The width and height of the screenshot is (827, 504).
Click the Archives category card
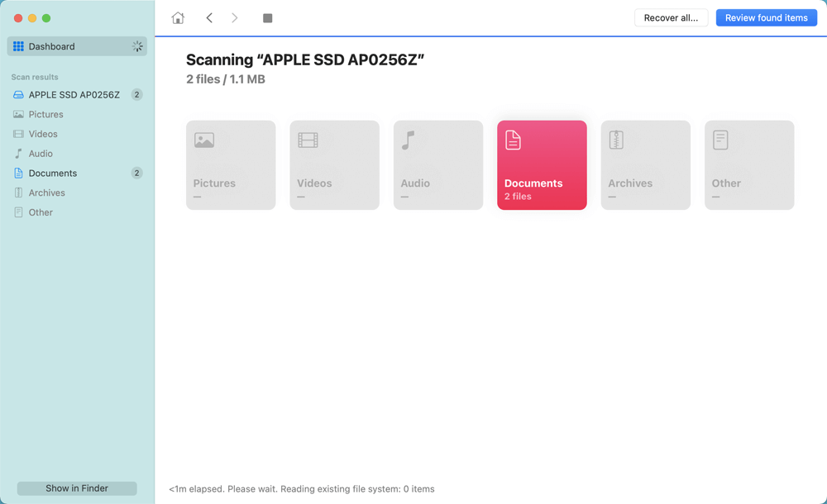click(x=645, y=164)
